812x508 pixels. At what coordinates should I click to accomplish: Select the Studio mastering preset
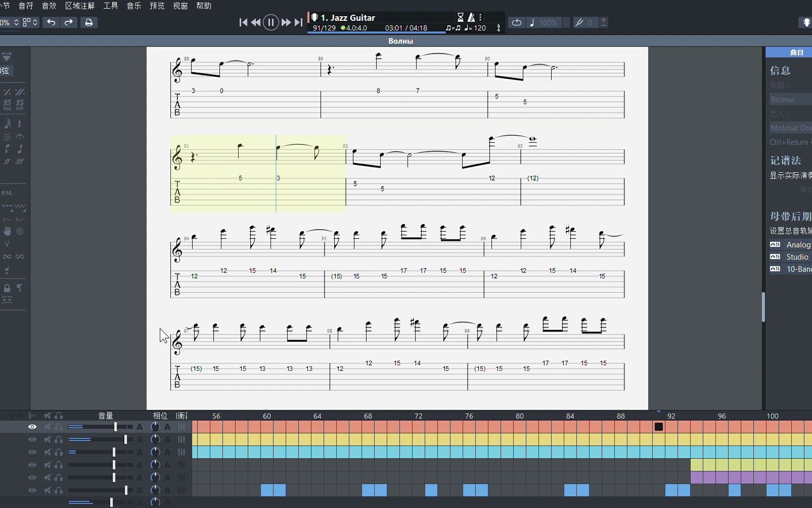(x=791, y=257)
